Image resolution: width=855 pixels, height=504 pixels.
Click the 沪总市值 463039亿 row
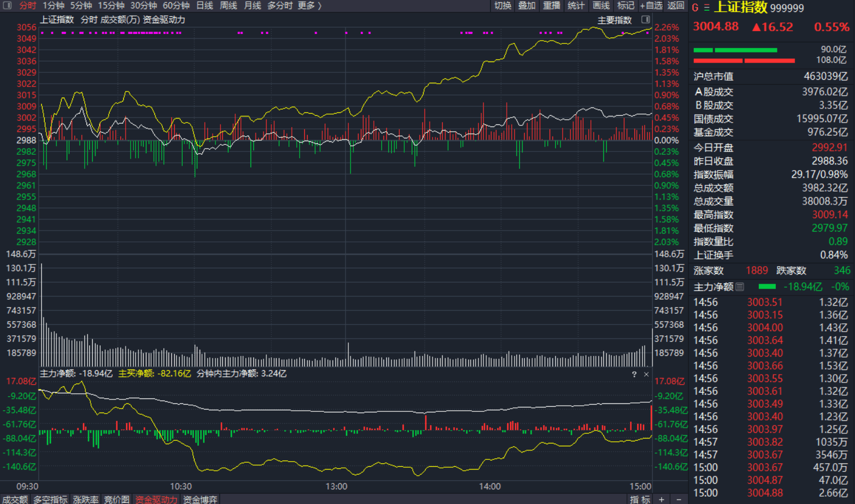pyautogui.click(x=771, y=76)
